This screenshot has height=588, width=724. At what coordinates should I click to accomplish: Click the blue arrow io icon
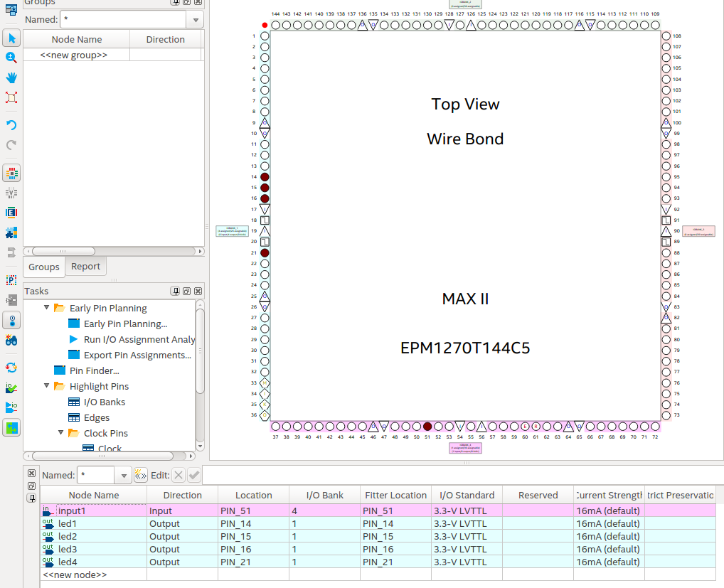click(11, 407)
